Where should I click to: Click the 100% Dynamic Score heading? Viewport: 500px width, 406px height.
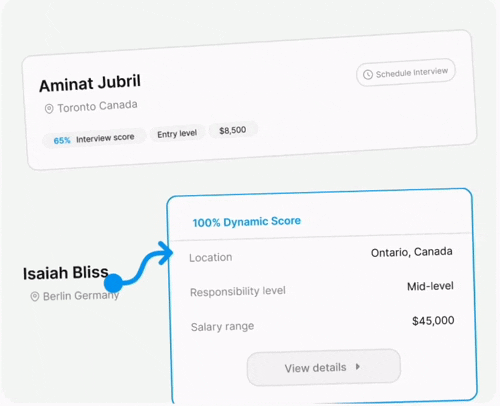click(x=247, y=222)
